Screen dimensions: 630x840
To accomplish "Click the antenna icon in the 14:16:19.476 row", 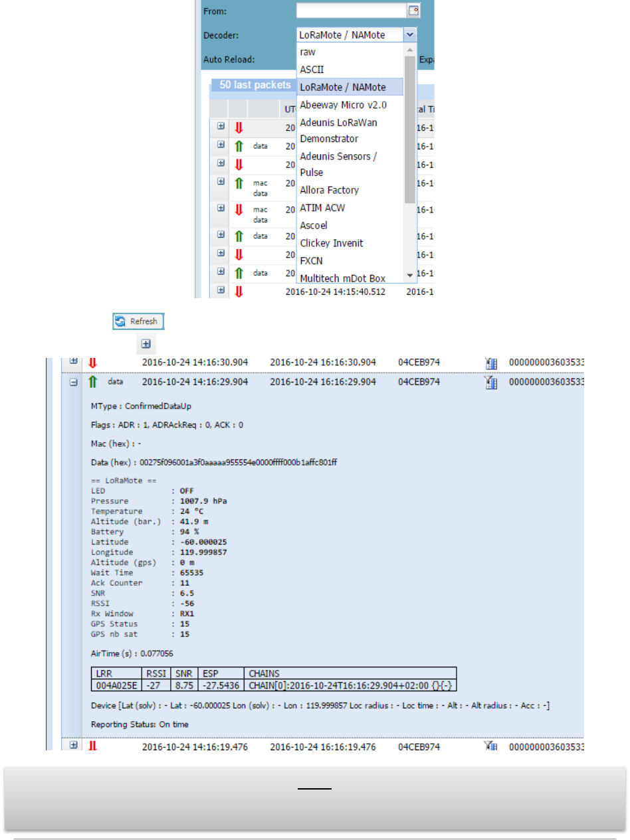I will (x=491, y=746).
